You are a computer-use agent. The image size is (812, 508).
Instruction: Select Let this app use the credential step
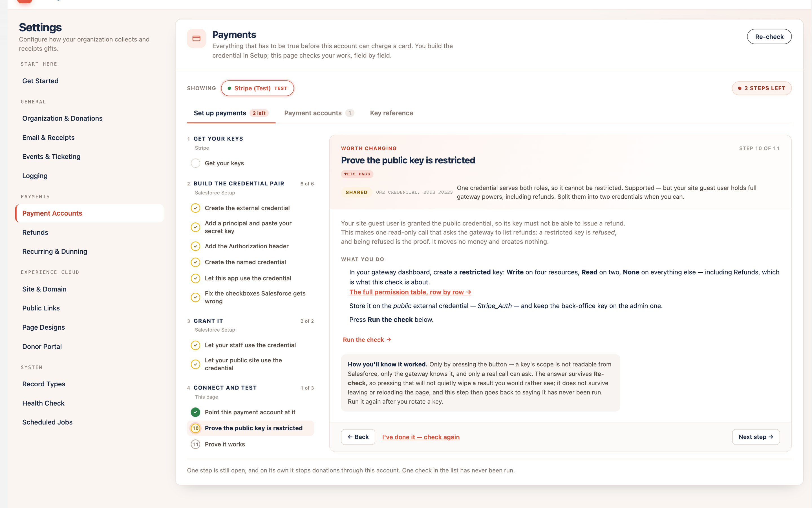[250, 278]
